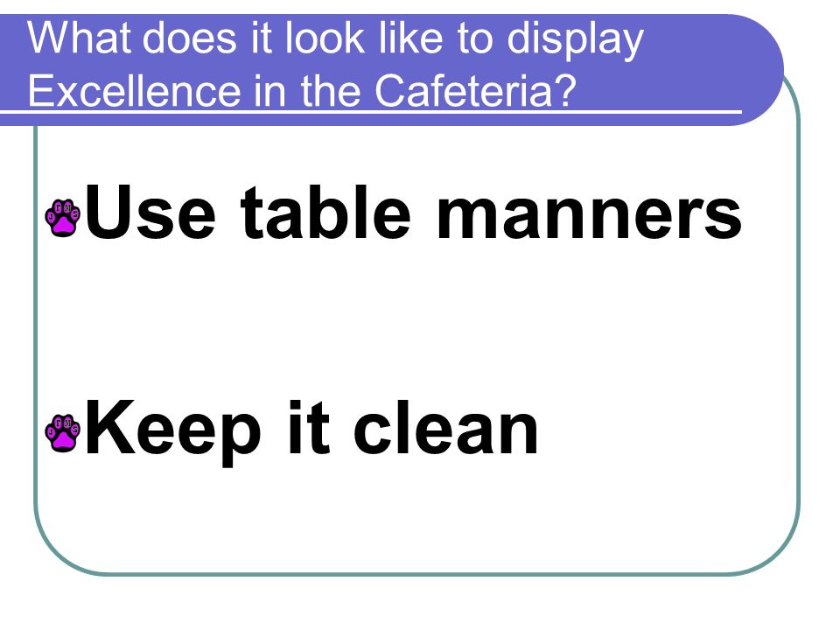
Task: Click the paw print beside Use table manners
Action: pos(63,218)
